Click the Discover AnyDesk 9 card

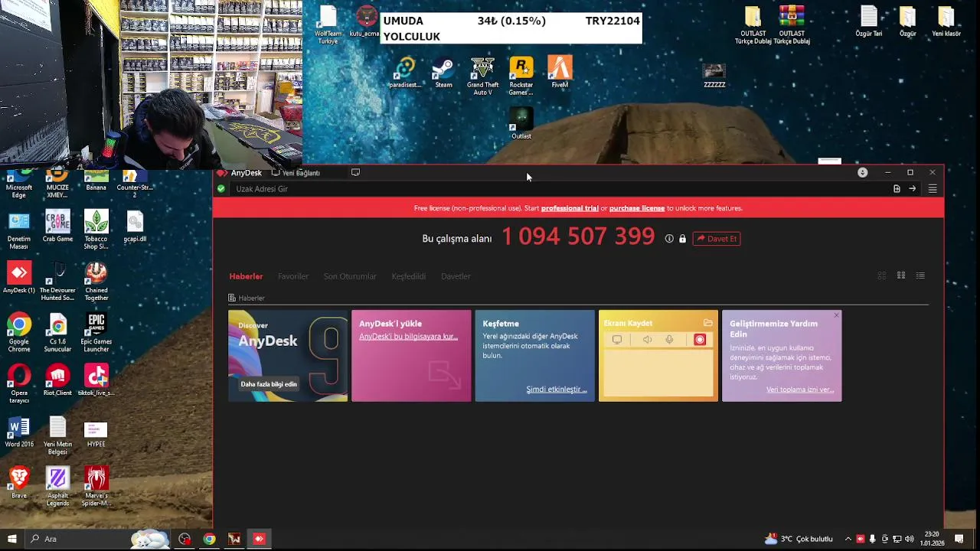tap(288, 356)
